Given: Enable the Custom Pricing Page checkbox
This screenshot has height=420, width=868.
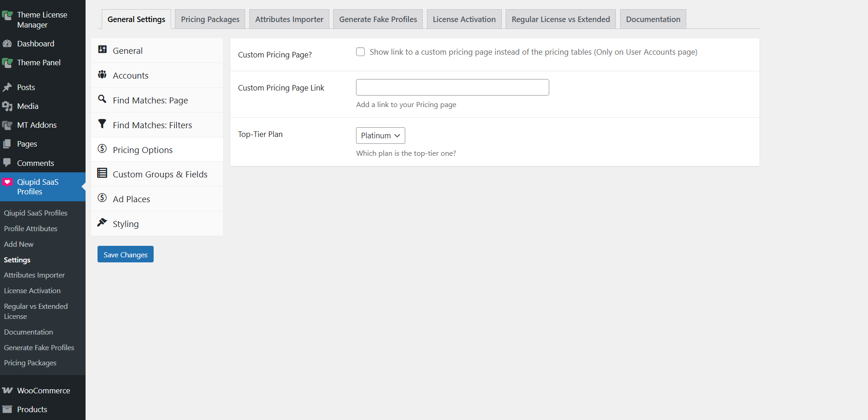Looking at the screenshot, I should tap(360, 51).
